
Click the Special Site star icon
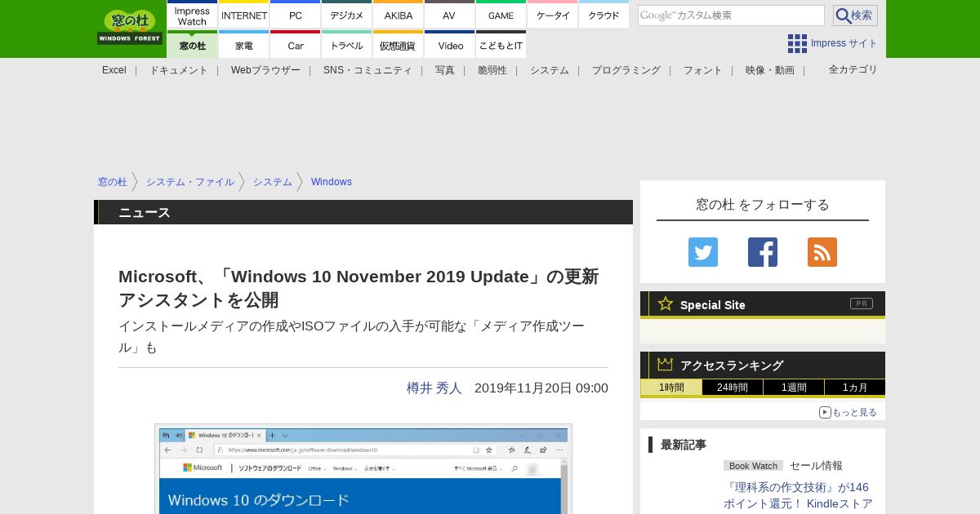(x=666, y=304)
